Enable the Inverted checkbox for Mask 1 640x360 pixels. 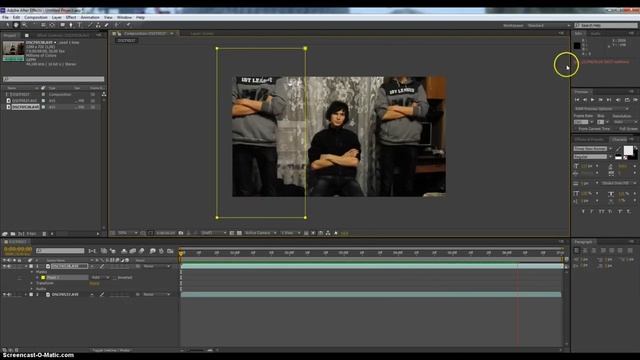pyautogui.click(x=115, y=278)
